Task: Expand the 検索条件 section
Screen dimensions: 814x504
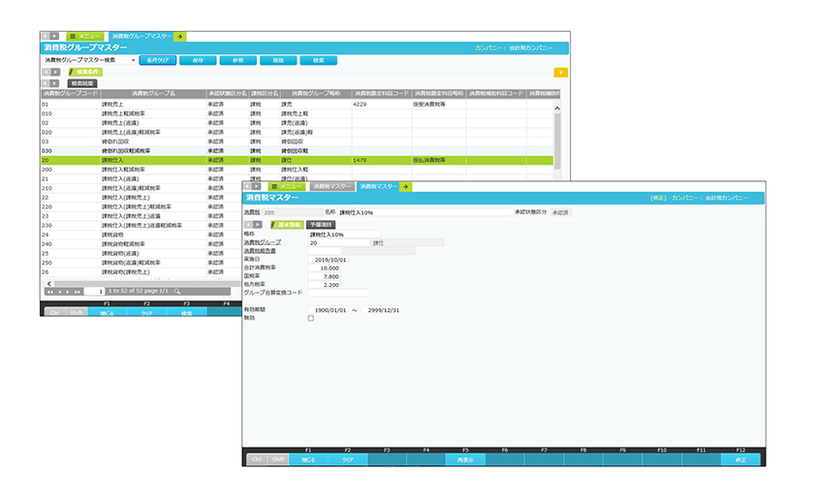Action: coord(86,72)
